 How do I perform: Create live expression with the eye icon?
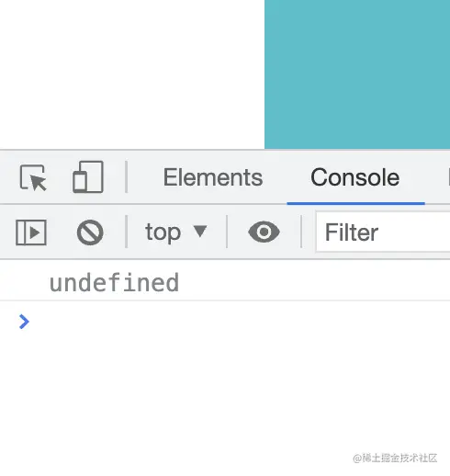point(264,232)
